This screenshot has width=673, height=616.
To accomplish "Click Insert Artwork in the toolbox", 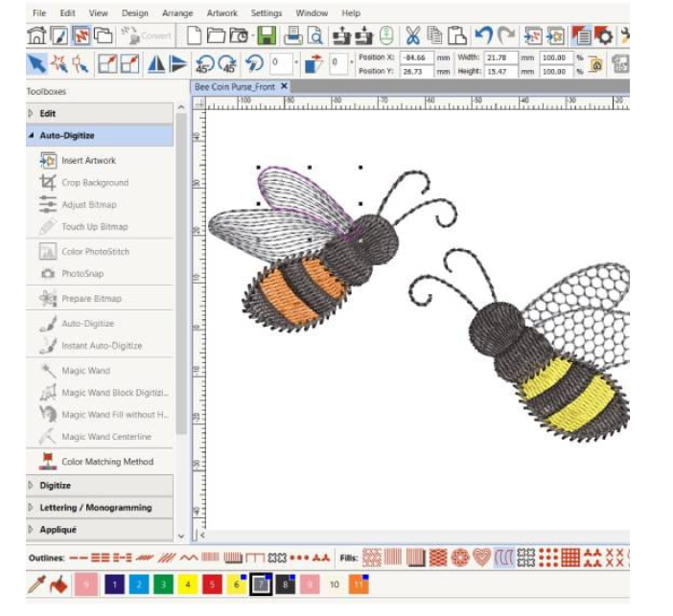I will point(88,161).
